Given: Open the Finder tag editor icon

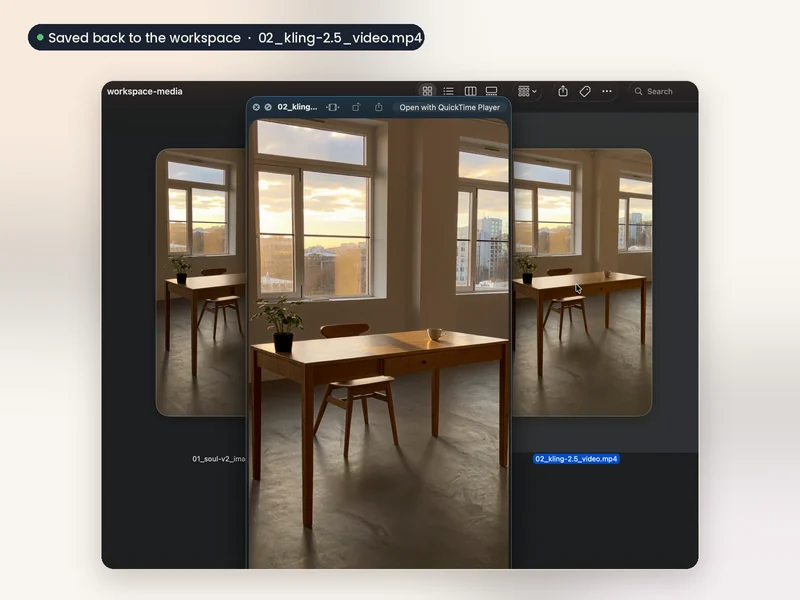Looking at the screenshot, I should click(x=585, y=91).
